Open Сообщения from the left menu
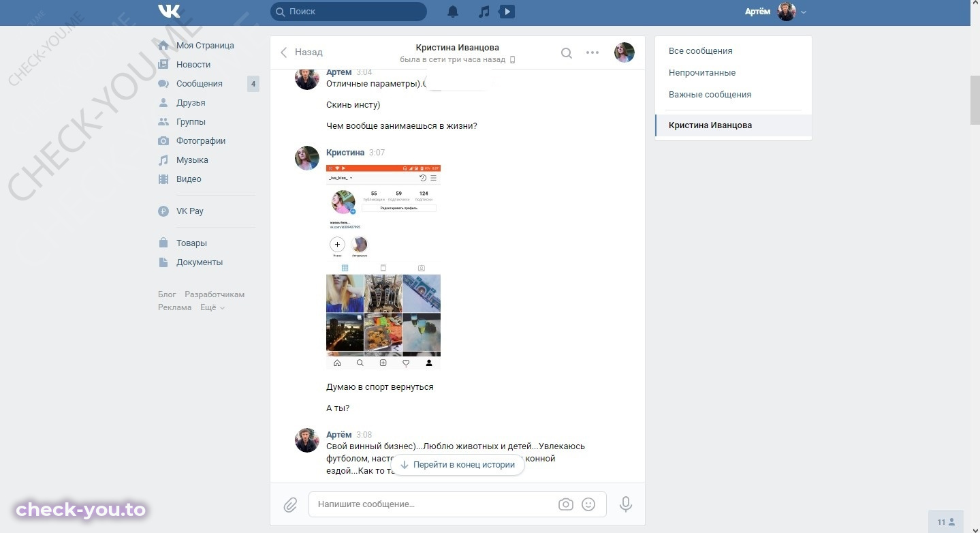This screenshot has width=980, height=533. (x=200, y=84)
